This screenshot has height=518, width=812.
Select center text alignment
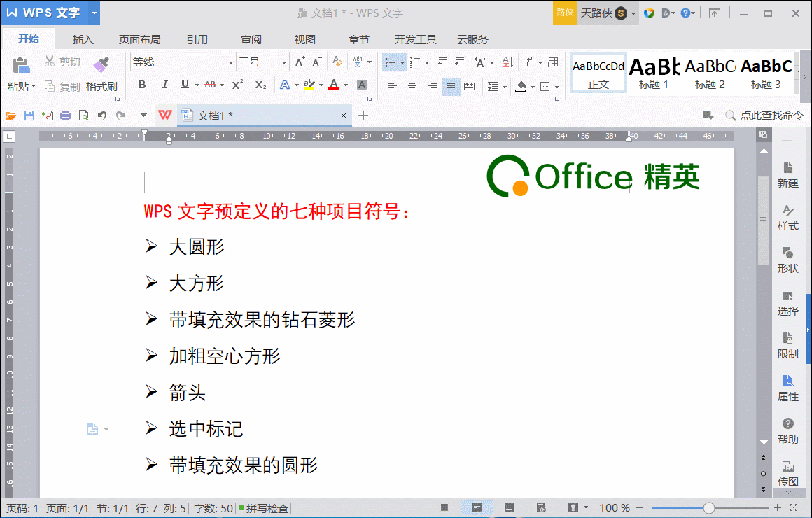[412, 87]
